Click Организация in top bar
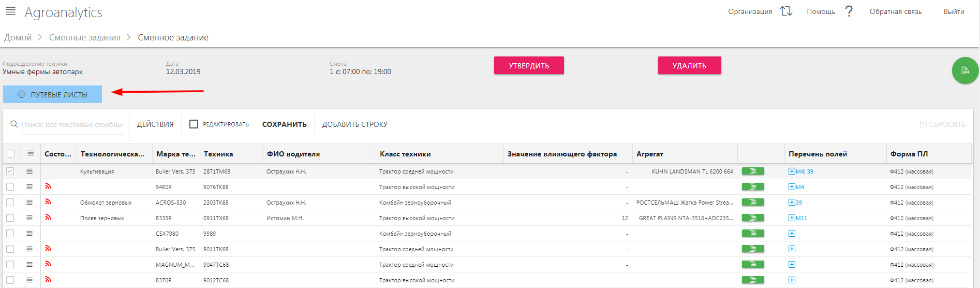This screenshot has height=288, width=980. 750,11
